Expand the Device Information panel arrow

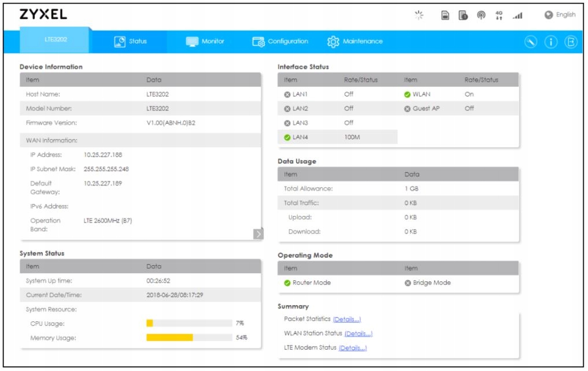click(x=258, y=233)
